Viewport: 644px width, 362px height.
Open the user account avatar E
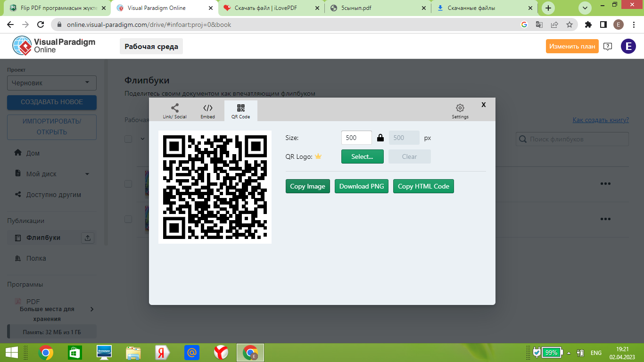[628, 46]
